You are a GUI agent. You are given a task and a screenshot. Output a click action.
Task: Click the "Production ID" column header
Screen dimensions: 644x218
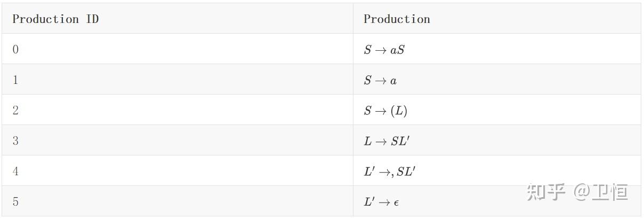tap(55, 19)
